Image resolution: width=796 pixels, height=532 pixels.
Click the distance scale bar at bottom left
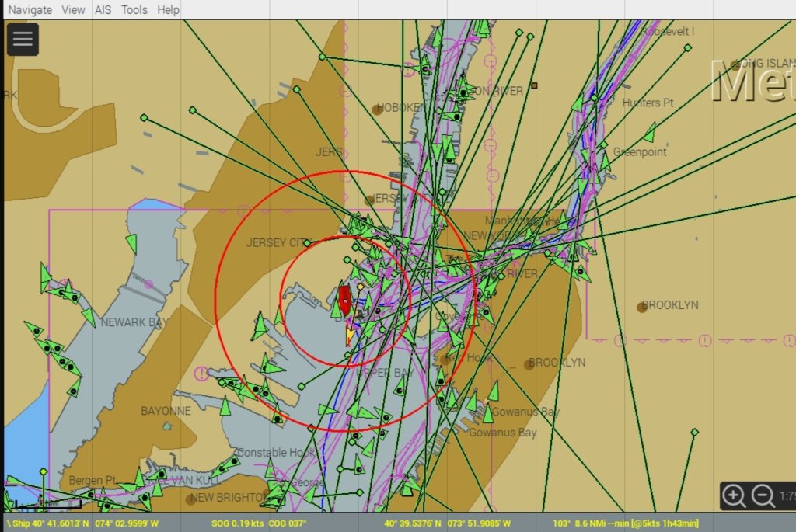point(47,506)
